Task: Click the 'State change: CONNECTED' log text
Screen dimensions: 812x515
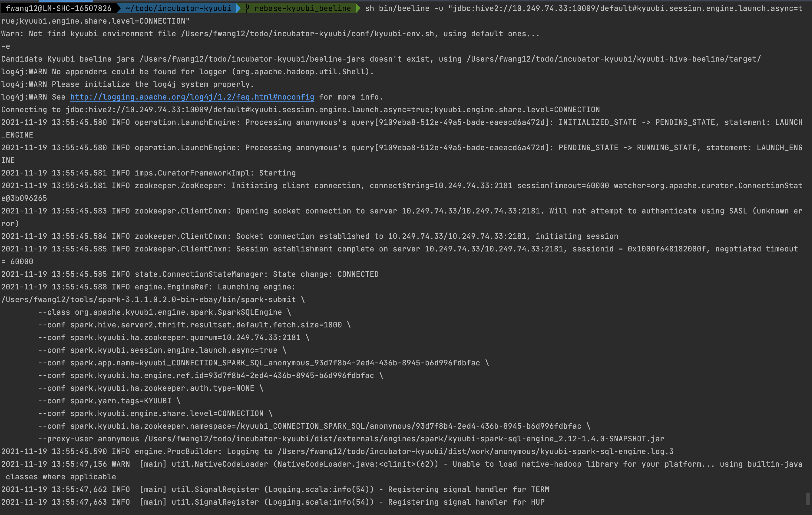Action: point(325,274)
